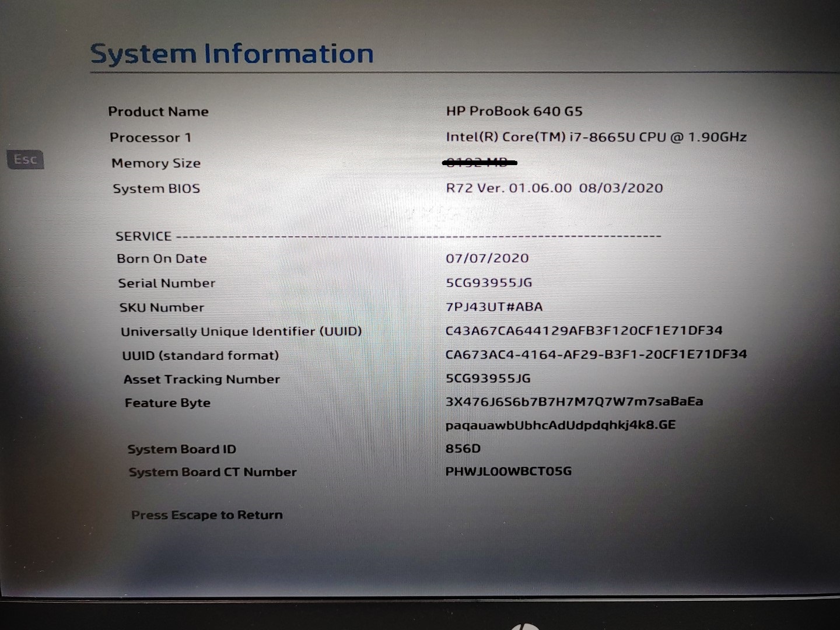The image size is (840, 630).
Task: Click the UUID (standard format) label
Action: tap(200, 355)
